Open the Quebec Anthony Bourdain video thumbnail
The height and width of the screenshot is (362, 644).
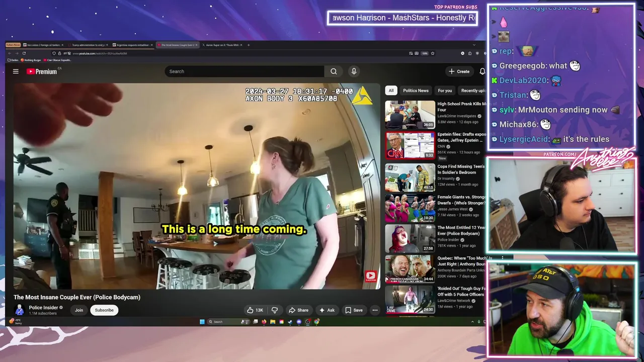[x=410, y=269]
